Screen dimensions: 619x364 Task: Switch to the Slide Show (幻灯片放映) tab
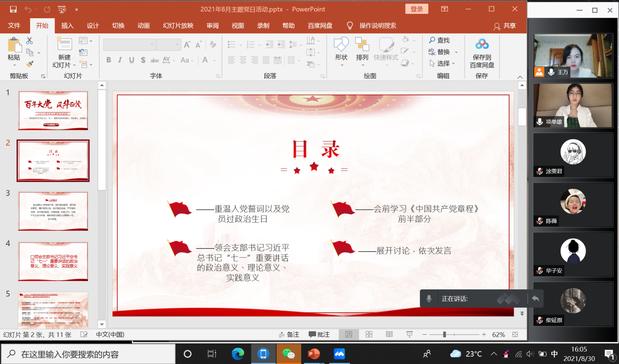pos(178,26)
